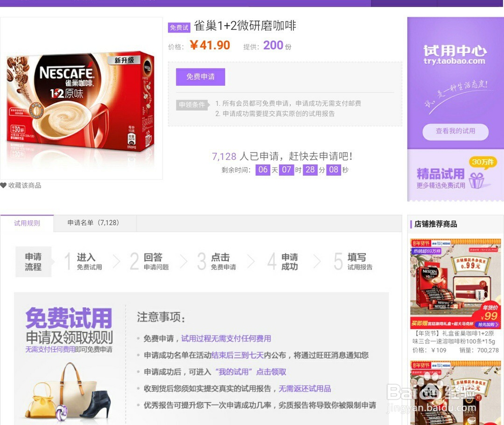The width and height of the screenshot is (504, 425).
Task: Click the 查看我的试用 button
Action: 456,131
